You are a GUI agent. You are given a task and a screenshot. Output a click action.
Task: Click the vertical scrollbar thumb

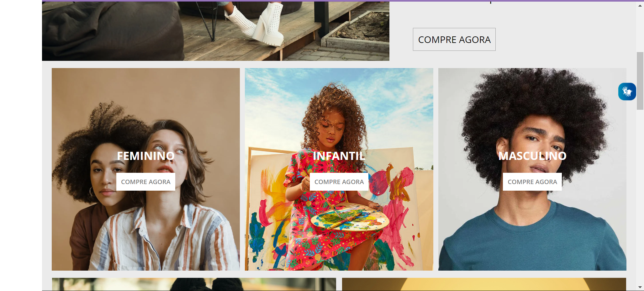[640, 81]
